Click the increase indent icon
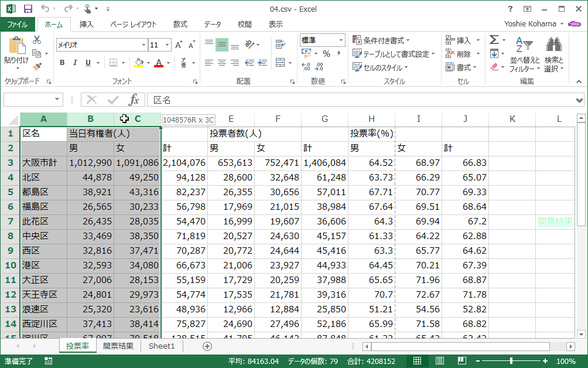 pos(262,63)
